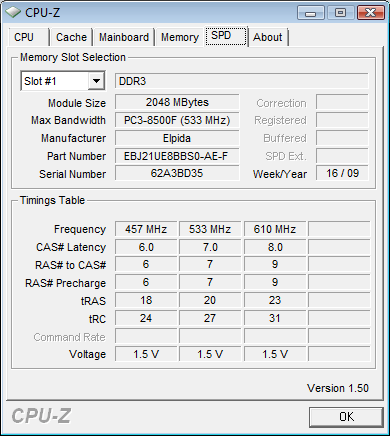Open the Mainboard tab
This screenshot has height=436, width=390.
[x=124, y=37]
